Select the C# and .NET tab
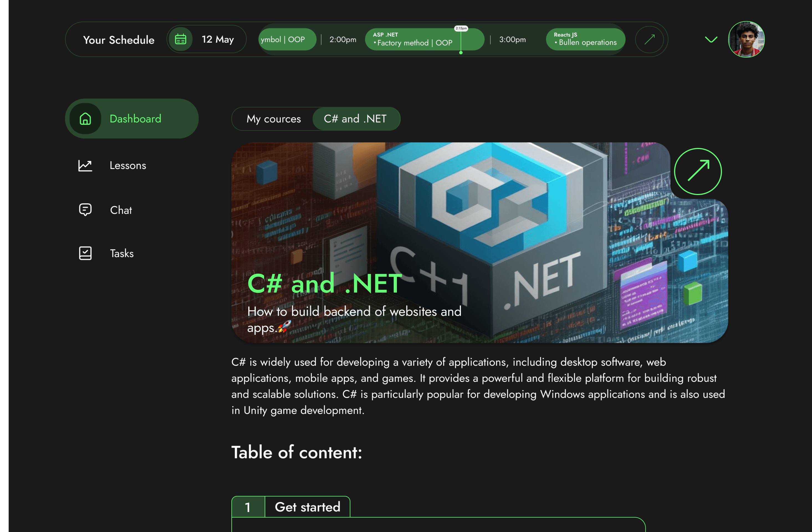812x532 pixels. pos(356,119)
